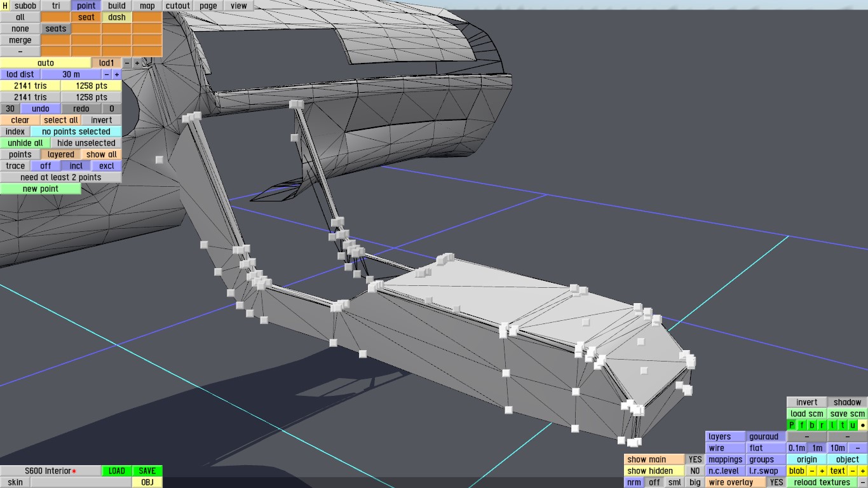Clear the point selection

(x=20, y=120)
